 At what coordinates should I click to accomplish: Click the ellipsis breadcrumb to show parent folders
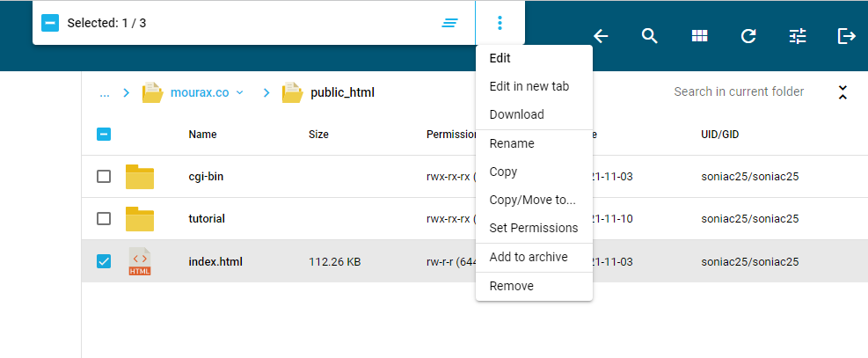click(x=105, y=92)
